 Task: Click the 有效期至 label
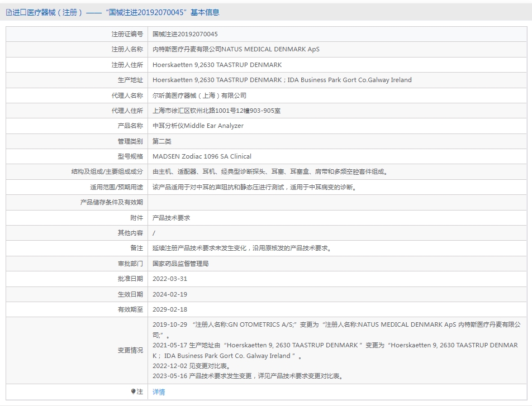pyautogui.click(x=130, y=309)
